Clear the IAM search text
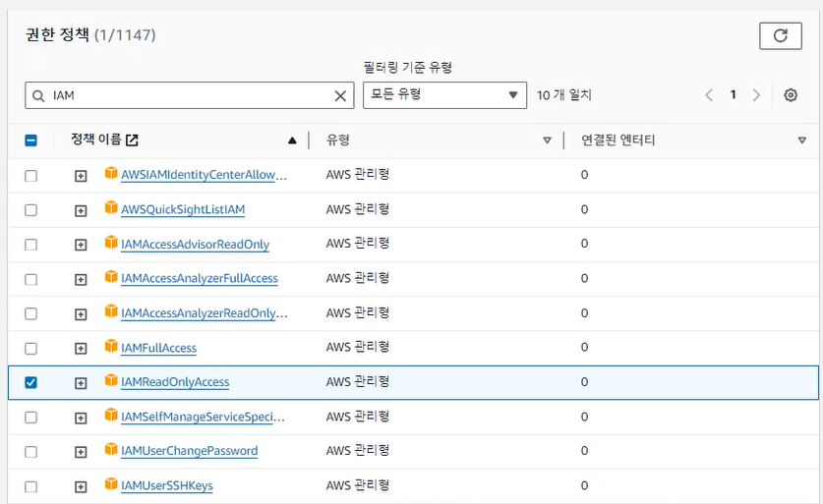 (340, 95)
